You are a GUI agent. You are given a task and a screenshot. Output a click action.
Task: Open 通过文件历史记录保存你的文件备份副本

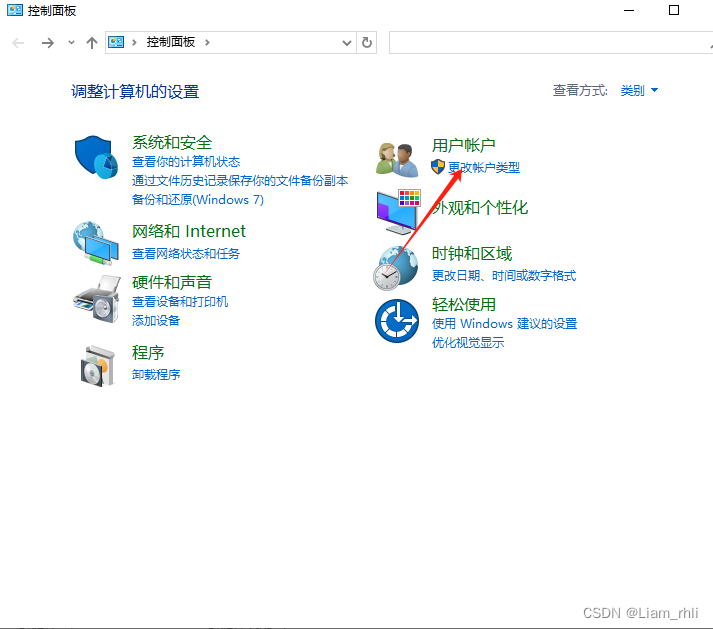pyautogui.click(x=240, y=181)
